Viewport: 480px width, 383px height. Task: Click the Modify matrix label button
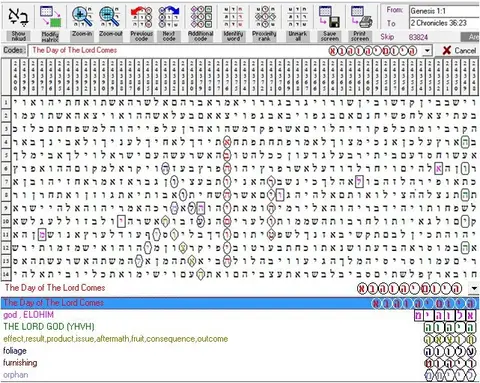tap(50, 36)
